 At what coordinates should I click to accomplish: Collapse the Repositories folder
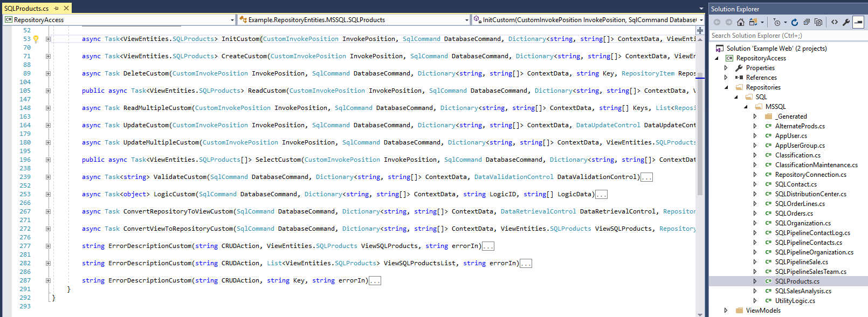coord(726,87)
